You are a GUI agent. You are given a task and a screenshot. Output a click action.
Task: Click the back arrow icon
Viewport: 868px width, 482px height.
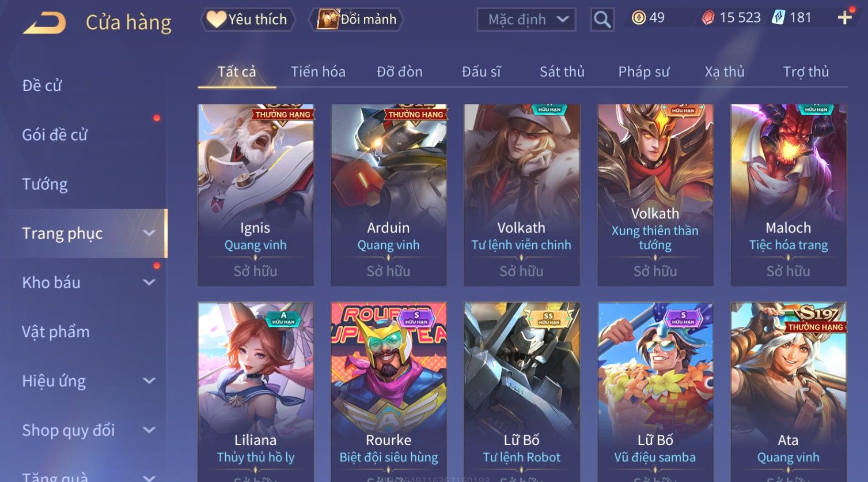coord(45,23)
